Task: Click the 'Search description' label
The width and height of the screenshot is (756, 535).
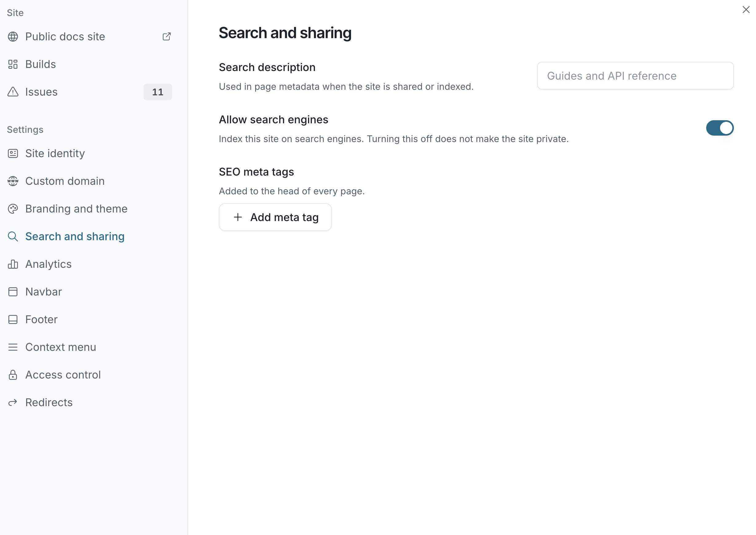Action: click(x=267, y=68)
